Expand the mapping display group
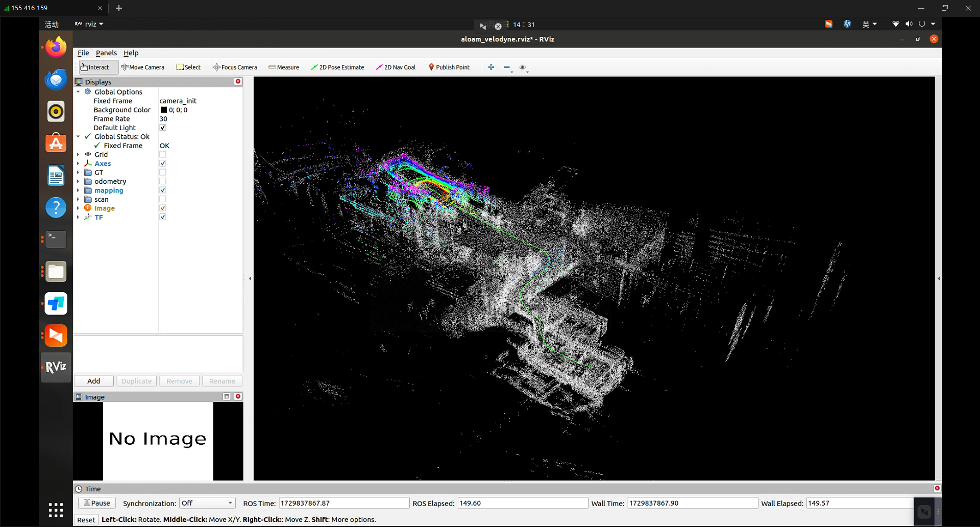Image resolution: width=980 pixels, height=527 pixels. point(78,190)
